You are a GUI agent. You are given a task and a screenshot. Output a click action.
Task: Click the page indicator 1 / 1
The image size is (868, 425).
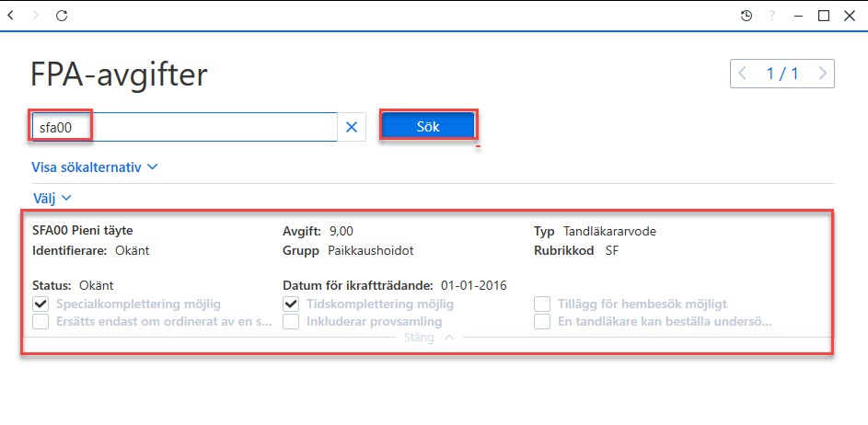pyautogui.click(x=782, y=74)
